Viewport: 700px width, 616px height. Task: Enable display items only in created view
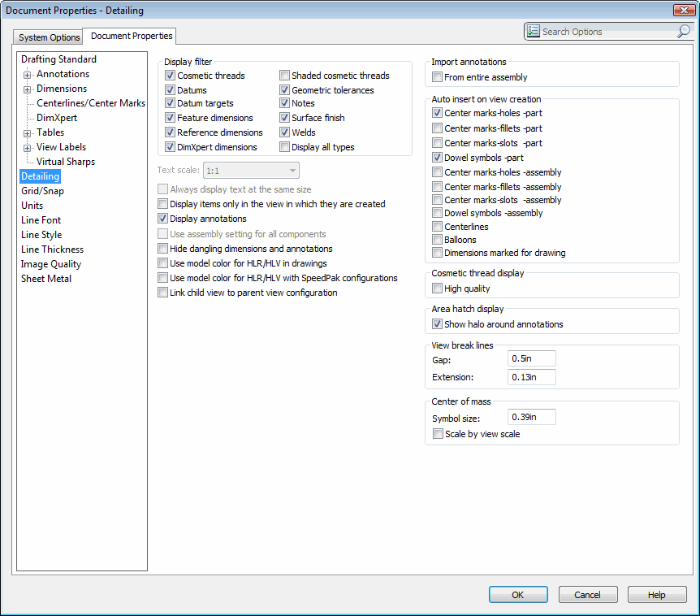162,204
